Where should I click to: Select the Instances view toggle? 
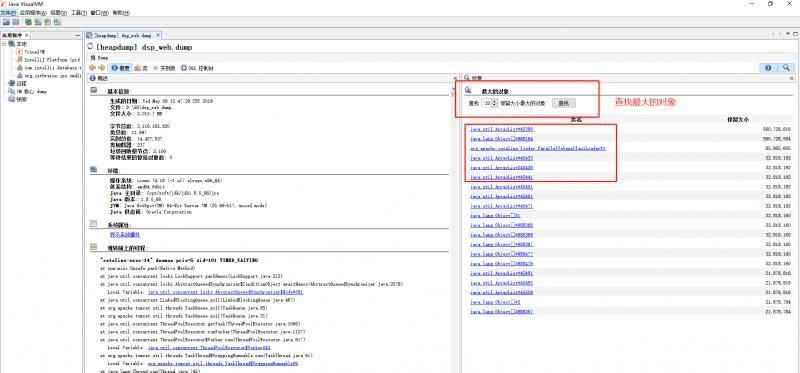coord(164,68)
